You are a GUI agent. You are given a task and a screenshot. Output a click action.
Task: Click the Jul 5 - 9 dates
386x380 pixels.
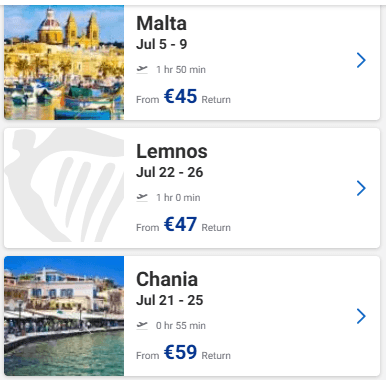tap(162, 44)
